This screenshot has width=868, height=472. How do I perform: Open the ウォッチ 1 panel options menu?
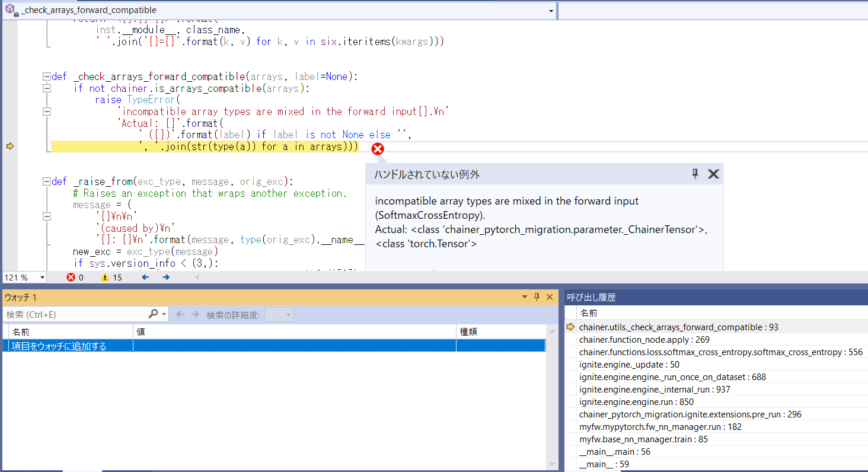(x=524, y=296)
